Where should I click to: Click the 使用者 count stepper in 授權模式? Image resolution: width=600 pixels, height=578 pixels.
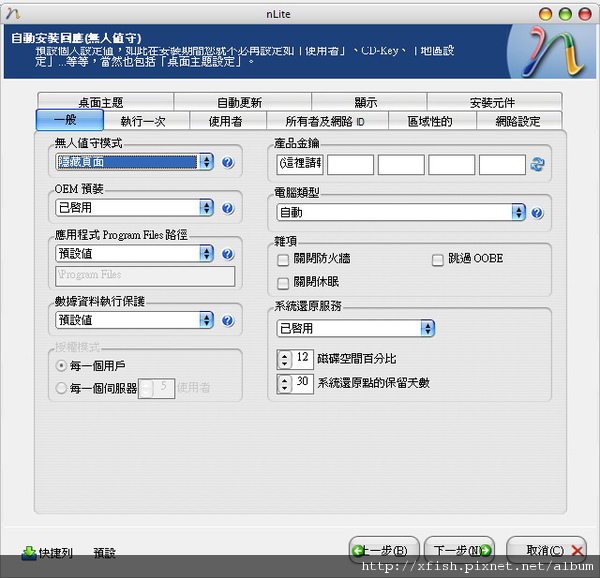[146, 389]
